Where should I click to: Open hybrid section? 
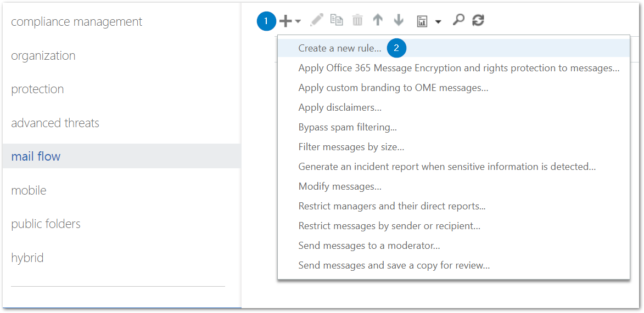27,258
